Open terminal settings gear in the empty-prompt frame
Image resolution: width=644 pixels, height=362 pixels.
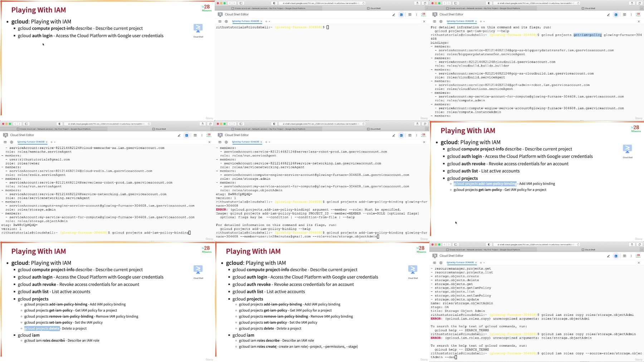point(226,21)
